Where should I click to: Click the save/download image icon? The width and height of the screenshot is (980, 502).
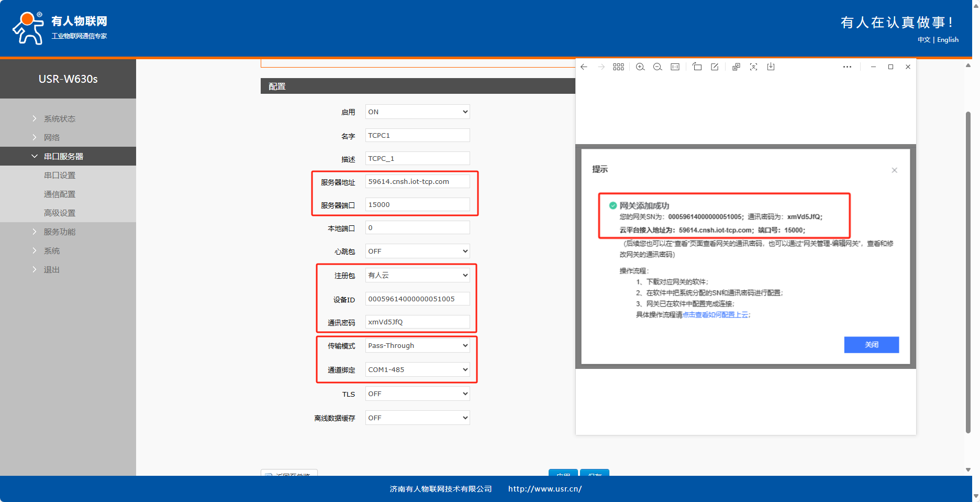click(x=771, y=67)
